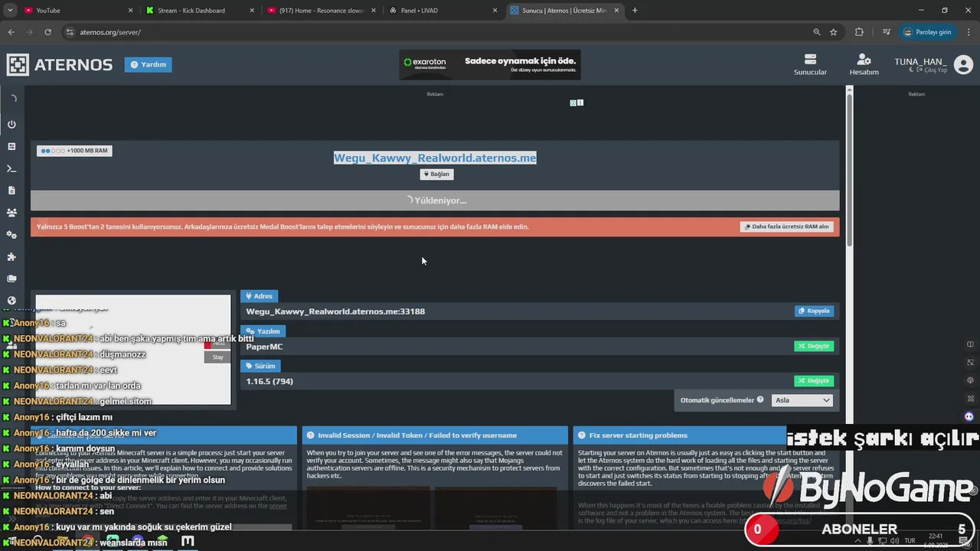Click the Aternos logo

coord(60,65)
